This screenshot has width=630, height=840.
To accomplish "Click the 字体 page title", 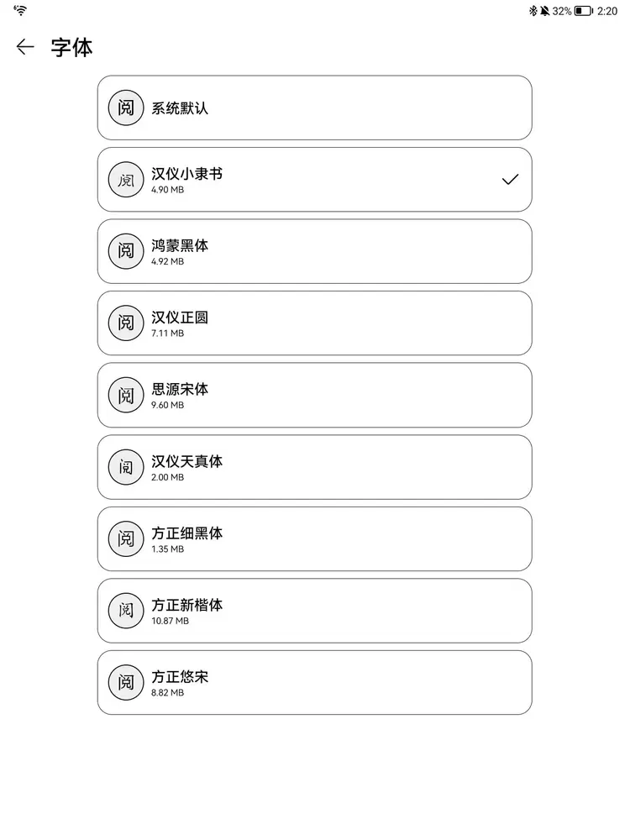I will coord(71,47).
